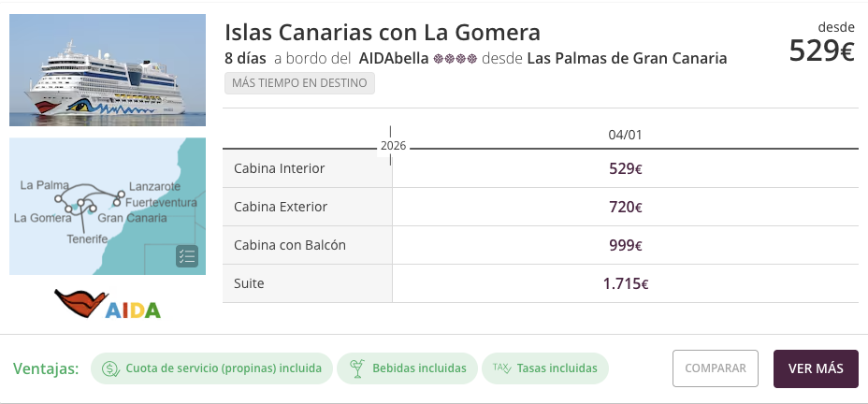Click the Tasas incluidas advantage badge
Image resolution: width=868 pixels, height=404 pixels.
pos(545,368)
